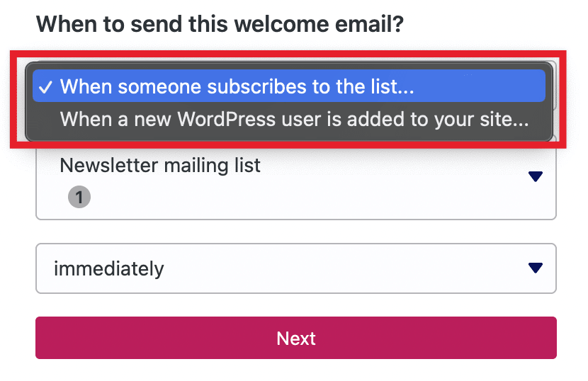
Task: Select "When someone subscribes to the list..." option
Action: 237,86
